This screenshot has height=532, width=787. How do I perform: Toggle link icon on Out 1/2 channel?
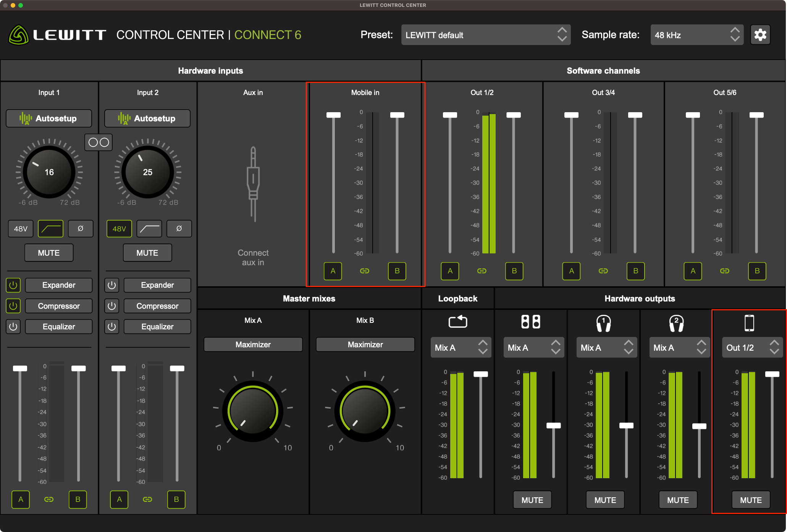(x=482, y=271)
